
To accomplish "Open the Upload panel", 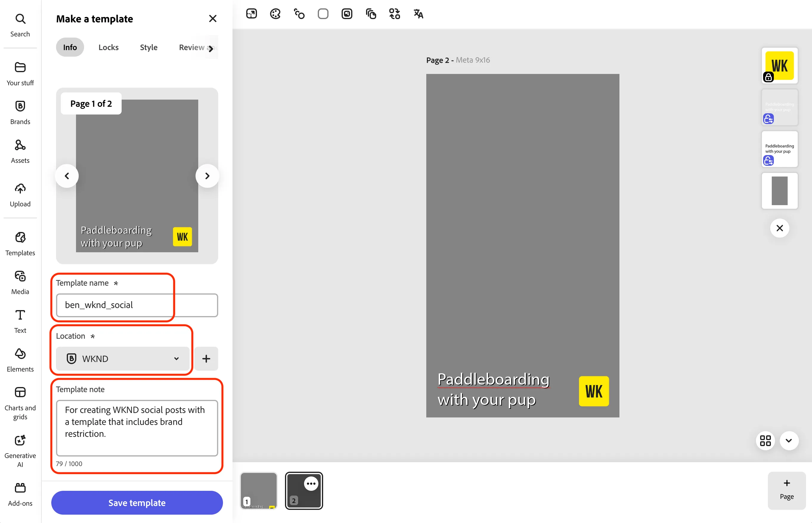I will tap(20, 195).
